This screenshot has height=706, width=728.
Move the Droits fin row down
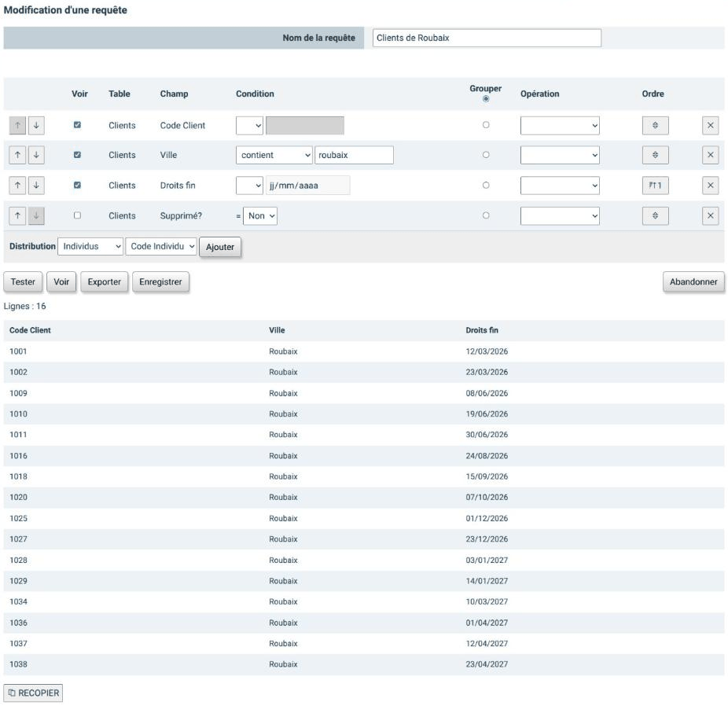(x=36, y=186)
